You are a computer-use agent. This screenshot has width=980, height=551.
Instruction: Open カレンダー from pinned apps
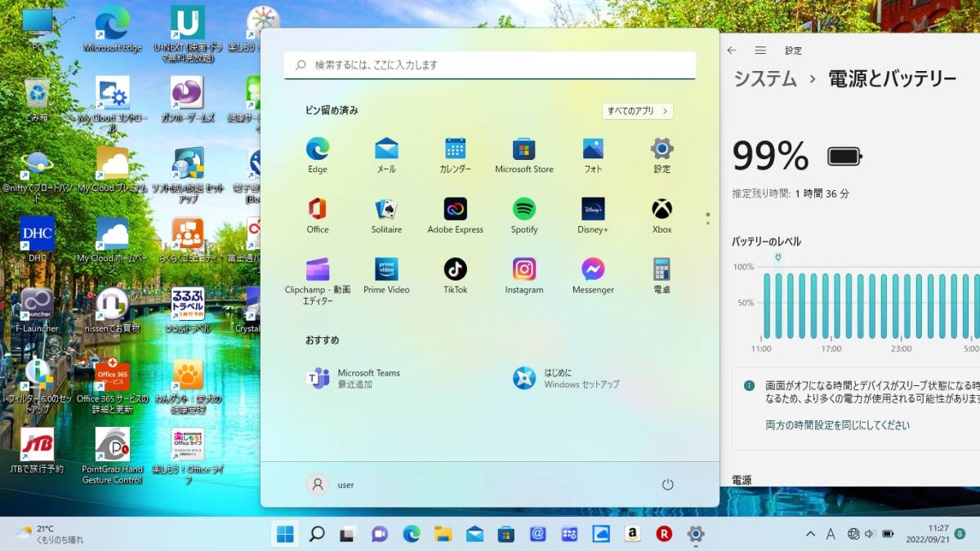coord(455,155)
